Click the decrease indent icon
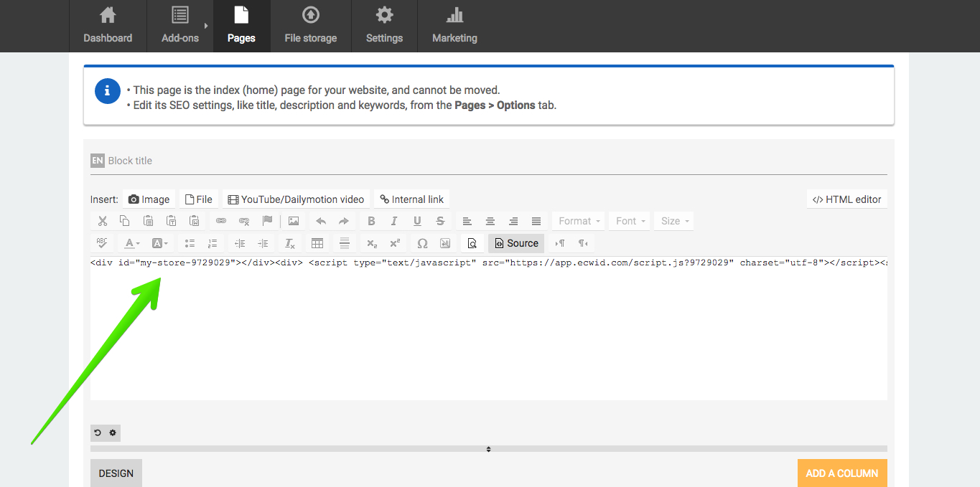Image resolution: width=980 pixels, height=487 pixels. click(240, 243)
